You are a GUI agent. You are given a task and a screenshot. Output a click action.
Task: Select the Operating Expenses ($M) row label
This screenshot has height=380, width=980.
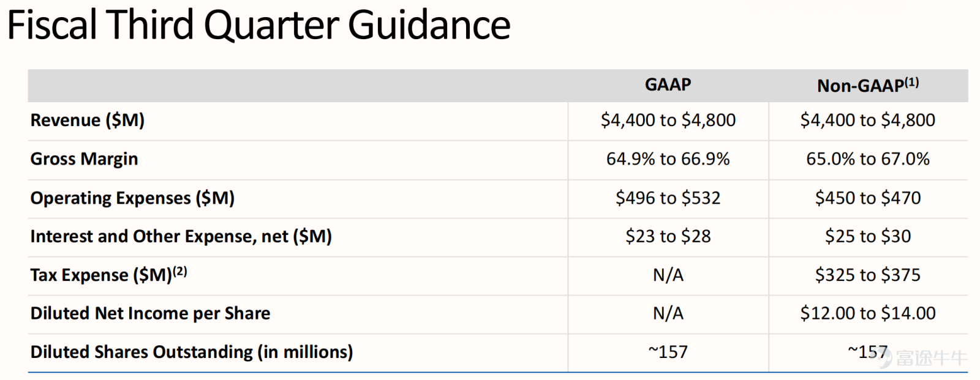(x=133, y=198)
